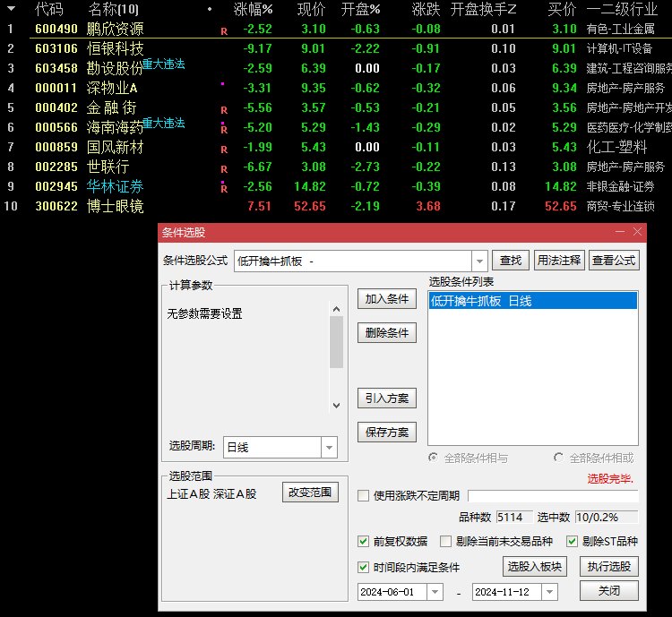Image resolution: width=672 pixels, height=617 pixels.
Task: Click the pink dot marker on 深物业A row
Action: click(222, 84)
